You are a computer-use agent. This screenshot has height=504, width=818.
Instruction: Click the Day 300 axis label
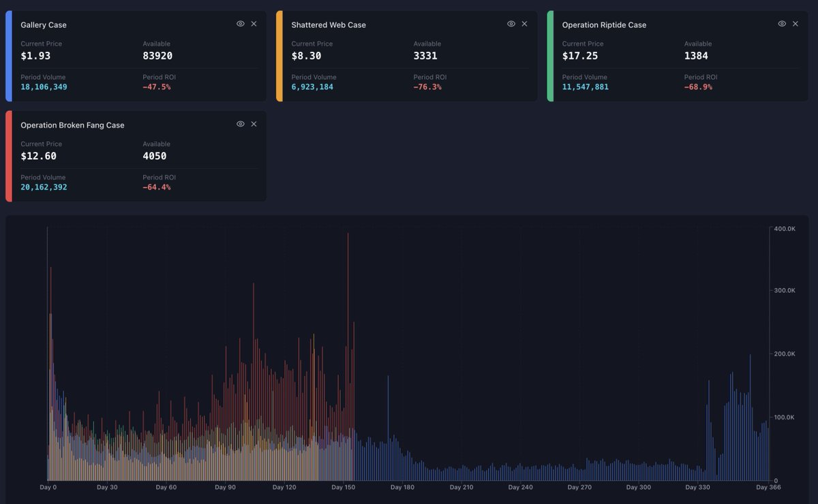[x=639, y=488]
